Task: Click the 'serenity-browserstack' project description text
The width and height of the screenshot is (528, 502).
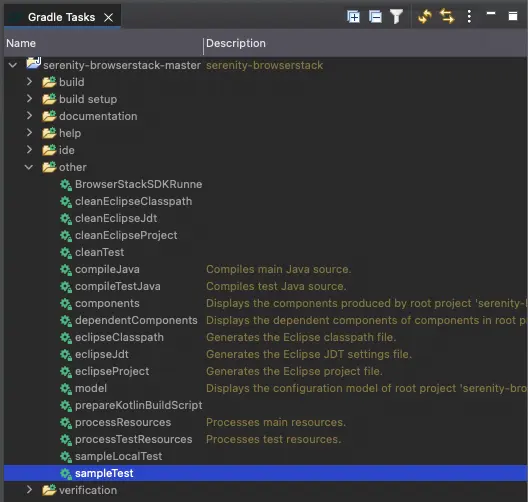Action: coord(264,65)
